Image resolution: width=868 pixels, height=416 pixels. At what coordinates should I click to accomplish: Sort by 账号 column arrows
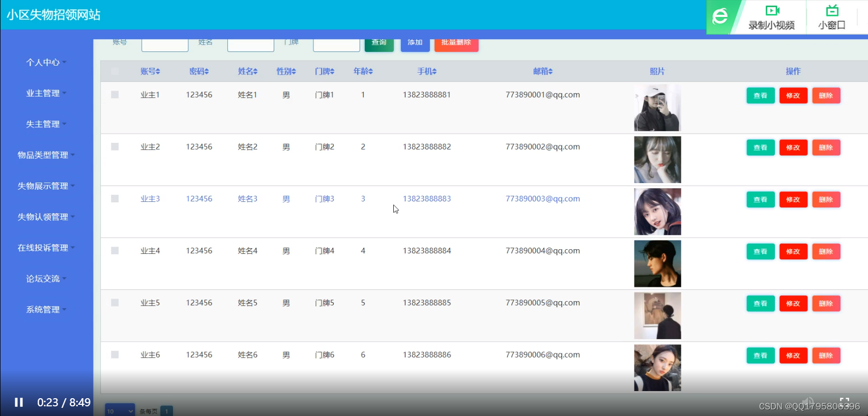tap(158, 72)
